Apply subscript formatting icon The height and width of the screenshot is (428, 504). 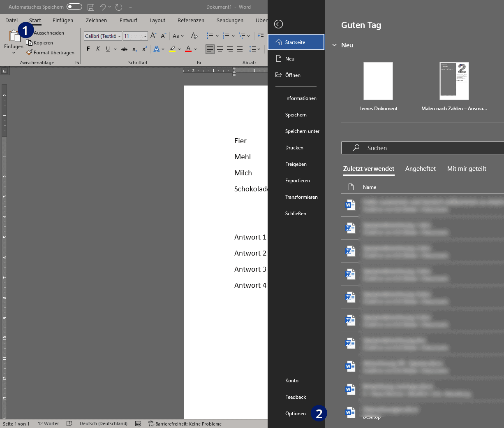(x=134, y=49)
